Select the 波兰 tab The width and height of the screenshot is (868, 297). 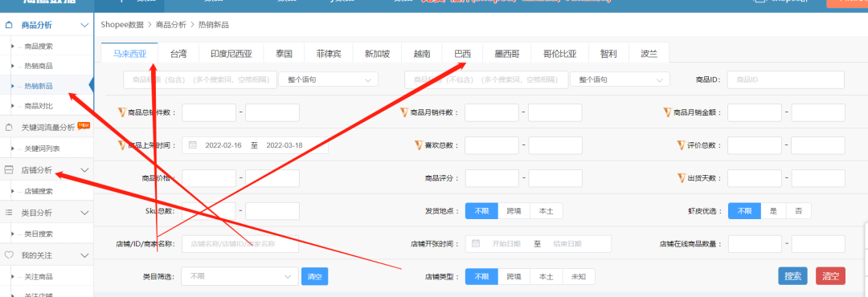649,54
